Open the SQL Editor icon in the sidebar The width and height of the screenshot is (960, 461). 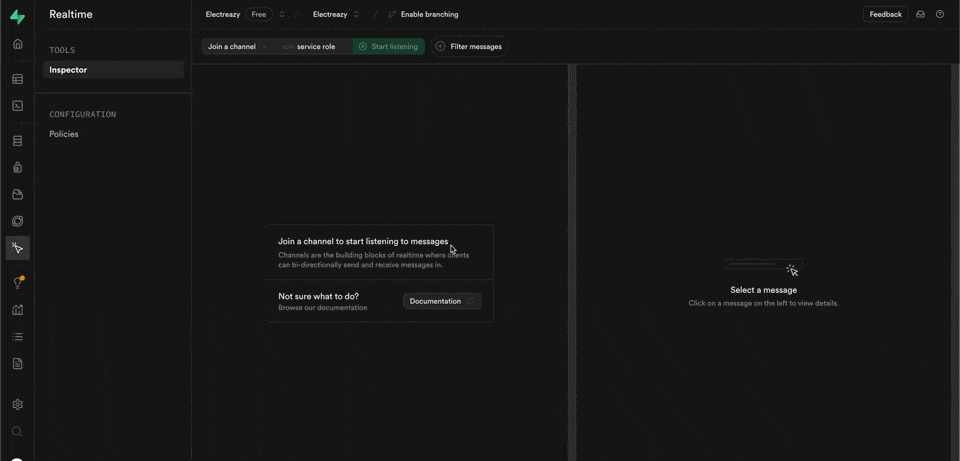[x=18, y=106]
